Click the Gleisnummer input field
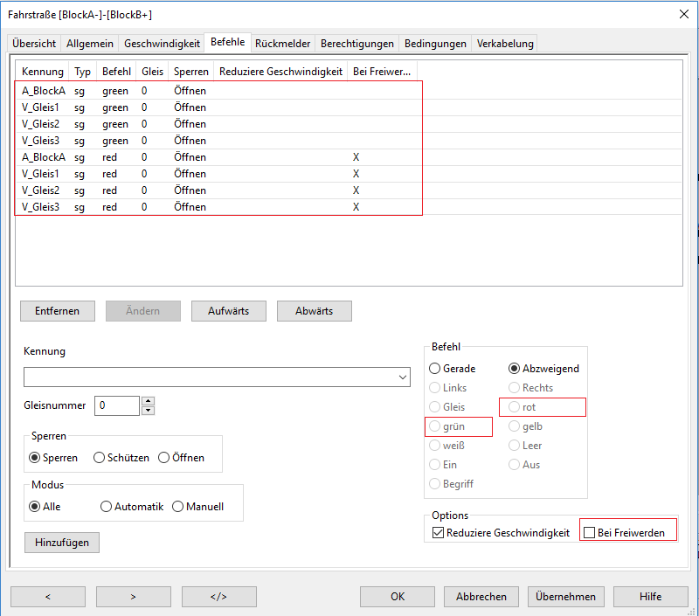The image size is (699, 616). (117, 405)
